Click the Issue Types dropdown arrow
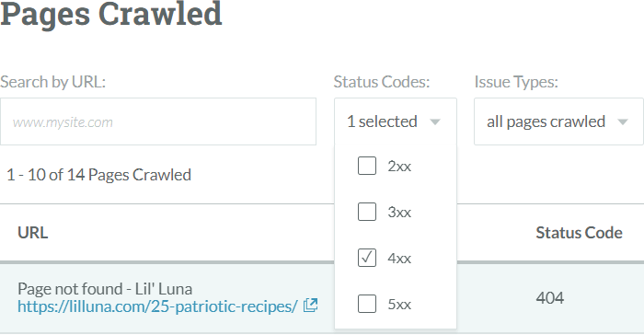Image resolution: width=644 pixels, height=335 pixels. pos(623,122)
